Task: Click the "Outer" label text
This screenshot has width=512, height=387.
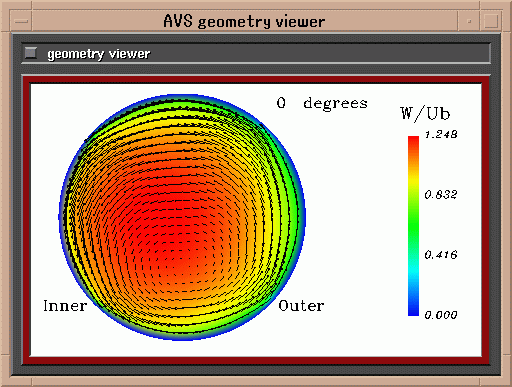Action: pos(301,306)
